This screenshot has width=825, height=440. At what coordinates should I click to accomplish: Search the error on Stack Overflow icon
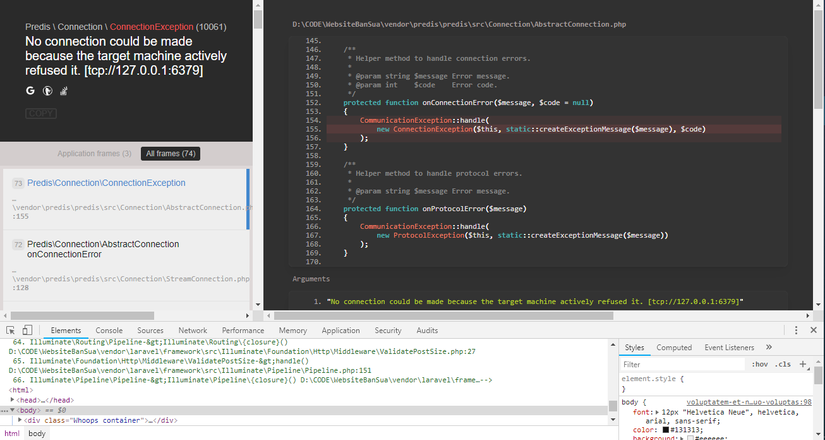tap(63, 90)
